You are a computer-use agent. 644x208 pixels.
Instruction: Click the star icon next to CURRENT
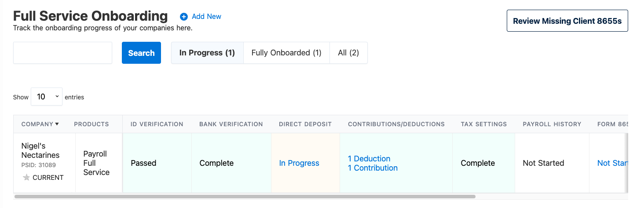[26, 178]
